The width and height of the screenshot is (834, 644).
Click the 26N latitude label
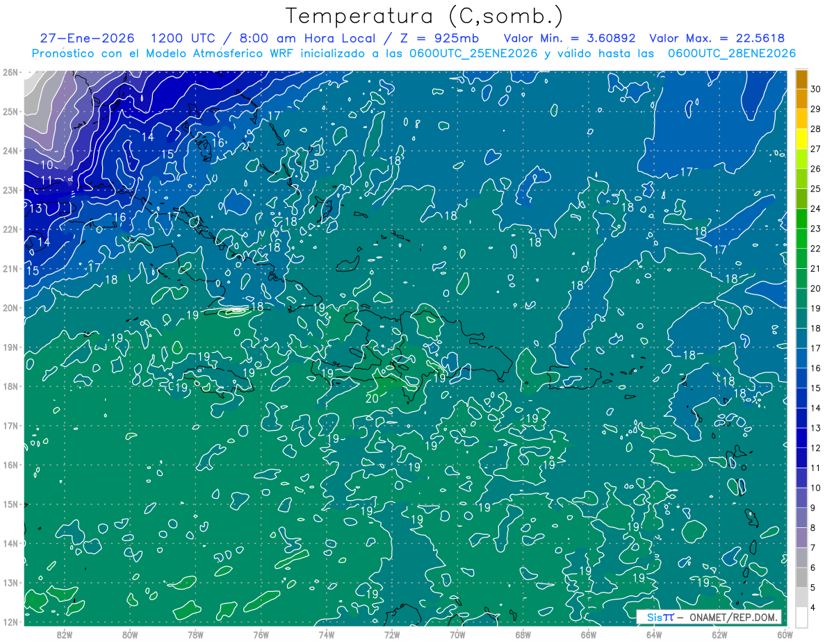coord(10,72)
